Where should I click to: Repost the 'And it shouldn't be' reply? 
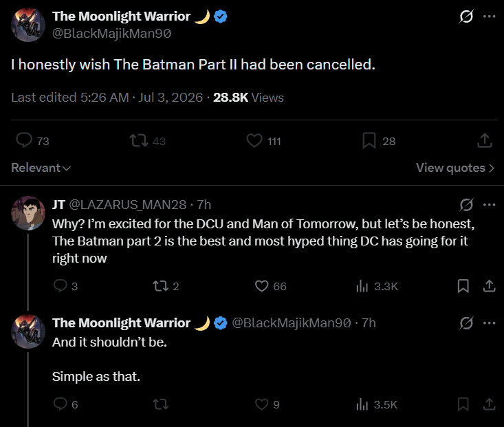[160, 404]
